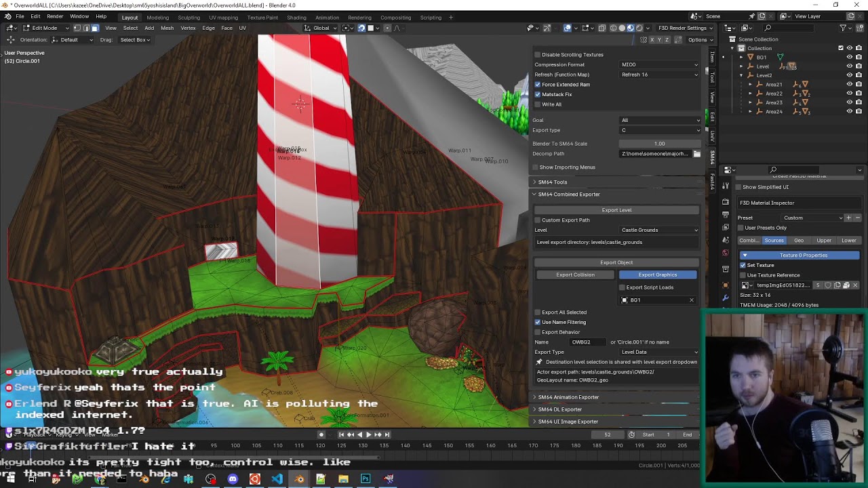Uncheck Matstack Fix checkbox

click(538, 94)
